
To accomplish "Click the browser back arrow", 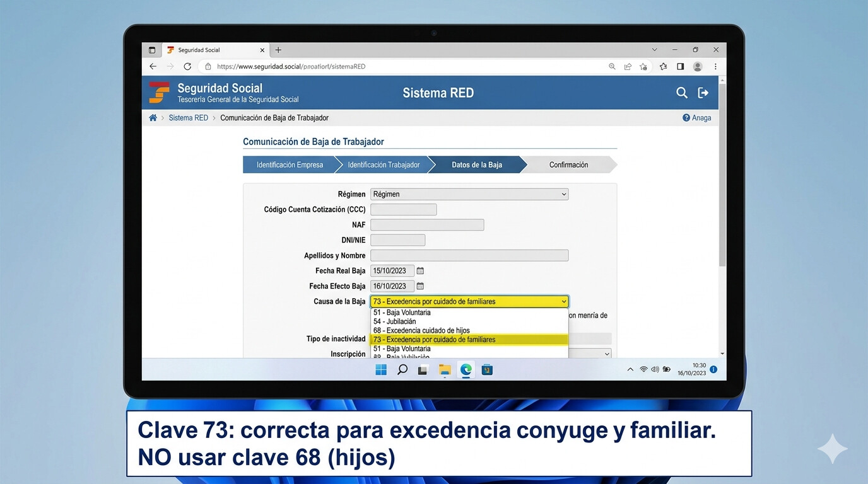I will click(153, 66).
